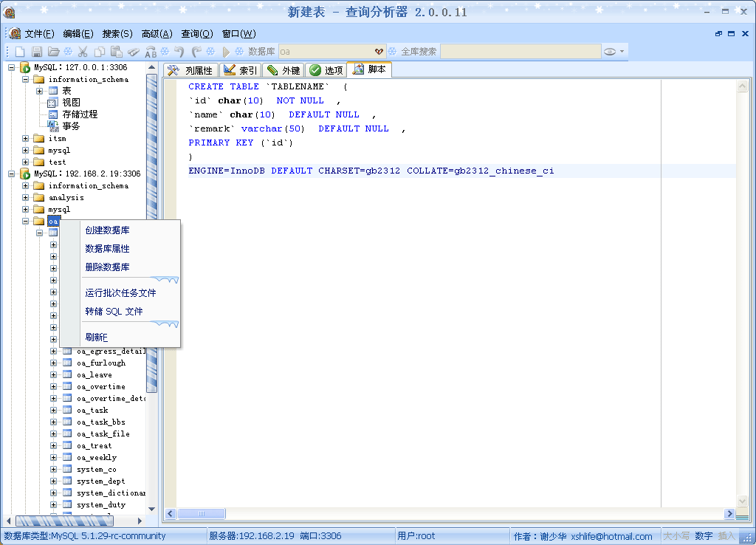Click the scissors cut icon
Image resolution: width=756 pixels, height=545 pixels.
[83, 52]
